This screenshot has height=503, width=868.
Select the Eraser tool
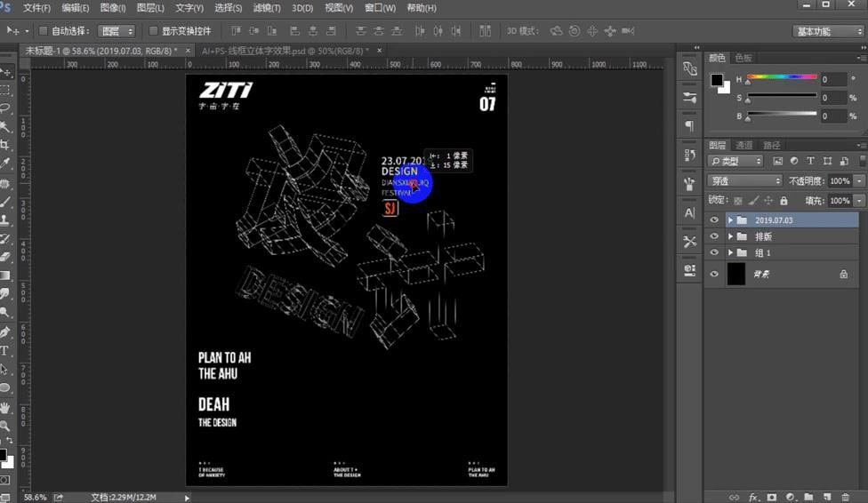click(x=5, y=257)
